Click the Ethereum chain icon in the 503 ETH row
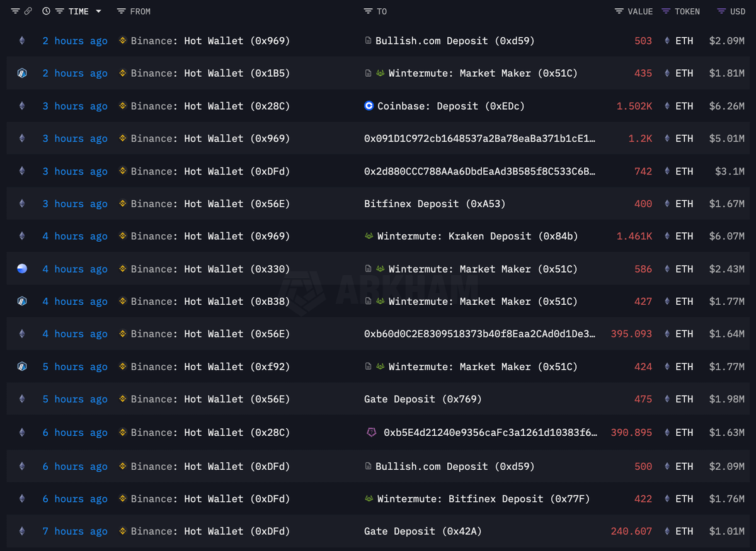Image resolution: width=756 pixels, height=551 pixels. 22,41
